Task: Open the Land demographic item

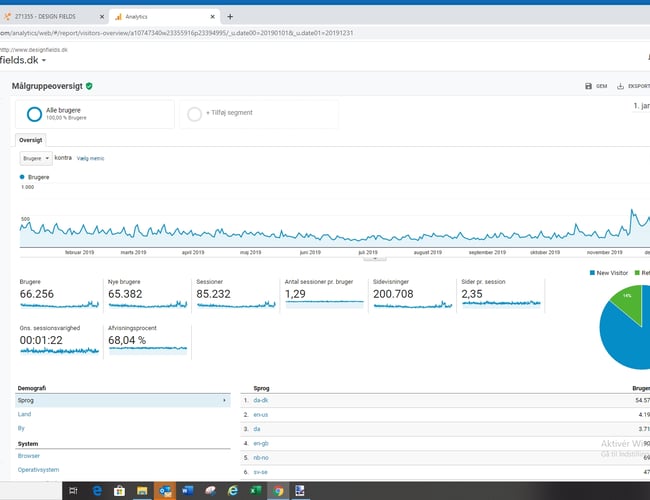Action: (25, 413)
